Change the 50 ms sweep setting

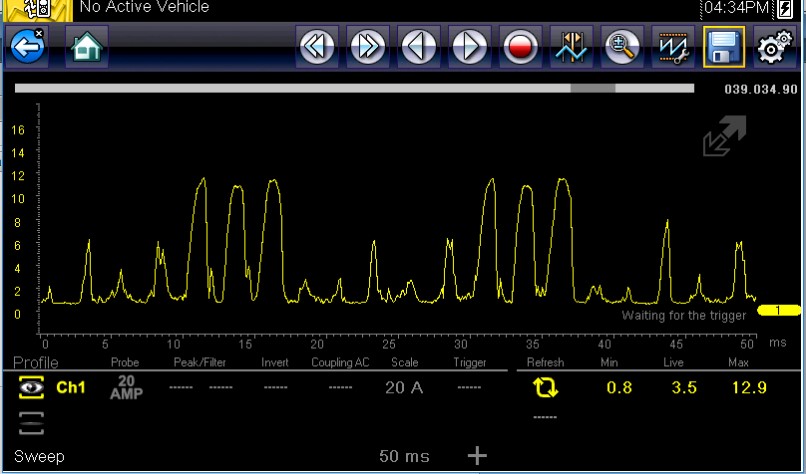pyautogui.click(x=404, y=456)
